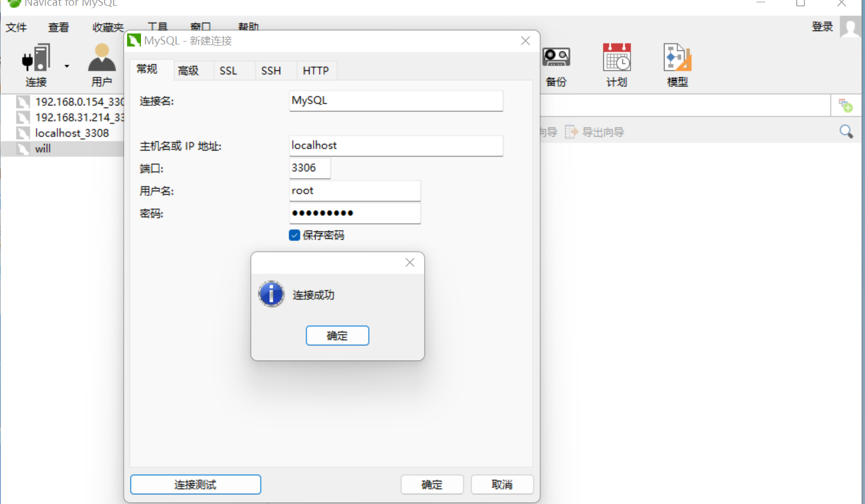Click the 用户名 label
This screenshot has width=865, height=504.
157,191
